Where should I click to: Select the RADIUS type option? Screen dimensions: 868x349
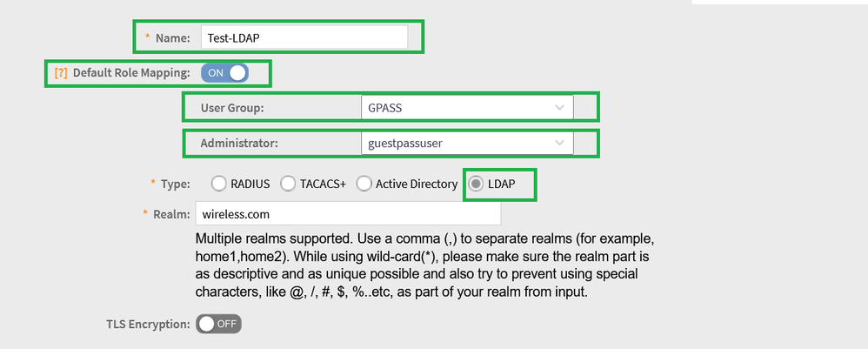coord(219,184)
